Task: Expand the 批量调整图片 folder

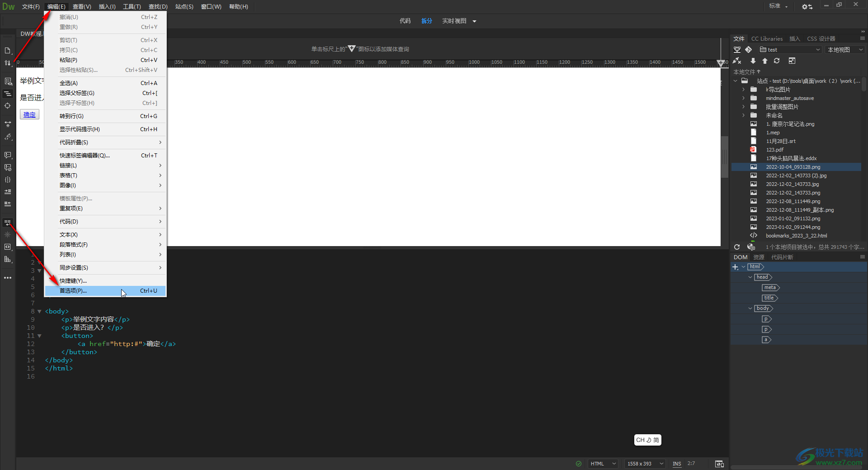Action: (x=743, y=107)
